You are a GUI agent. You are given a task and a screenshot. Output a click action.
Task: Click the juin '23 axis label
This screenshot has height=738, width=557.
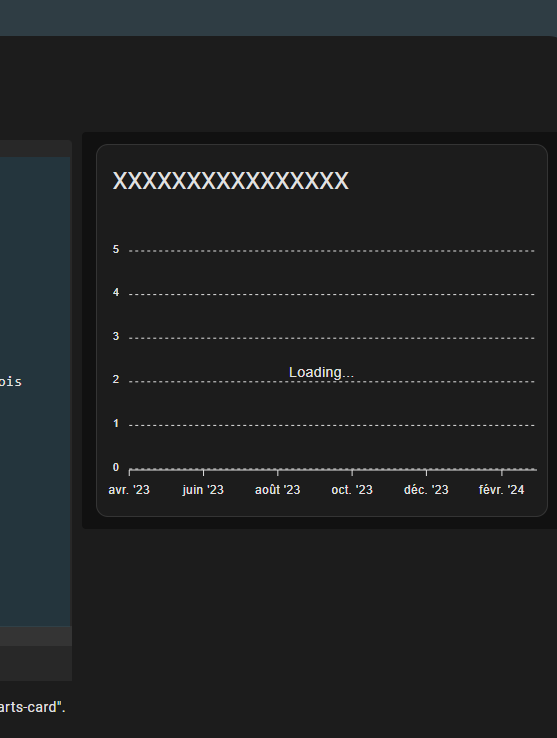pyautogui.click(x=203, y=490)
